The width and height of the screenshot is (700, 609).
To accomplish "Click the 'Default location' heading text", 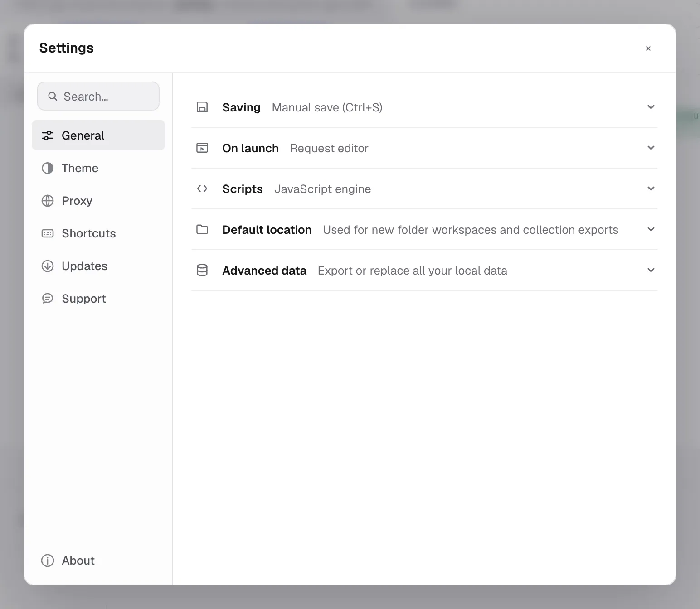I will [x=267, y=230].
